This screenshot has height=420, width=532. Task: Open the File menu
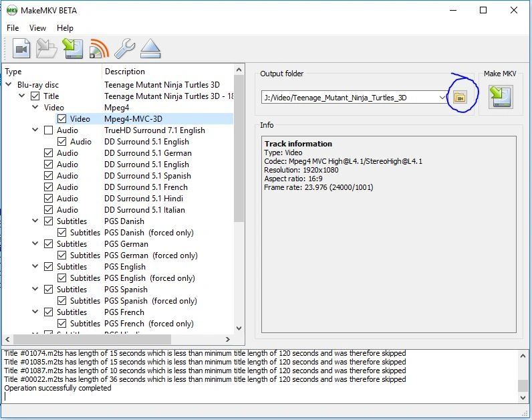(x=13, y=28)
